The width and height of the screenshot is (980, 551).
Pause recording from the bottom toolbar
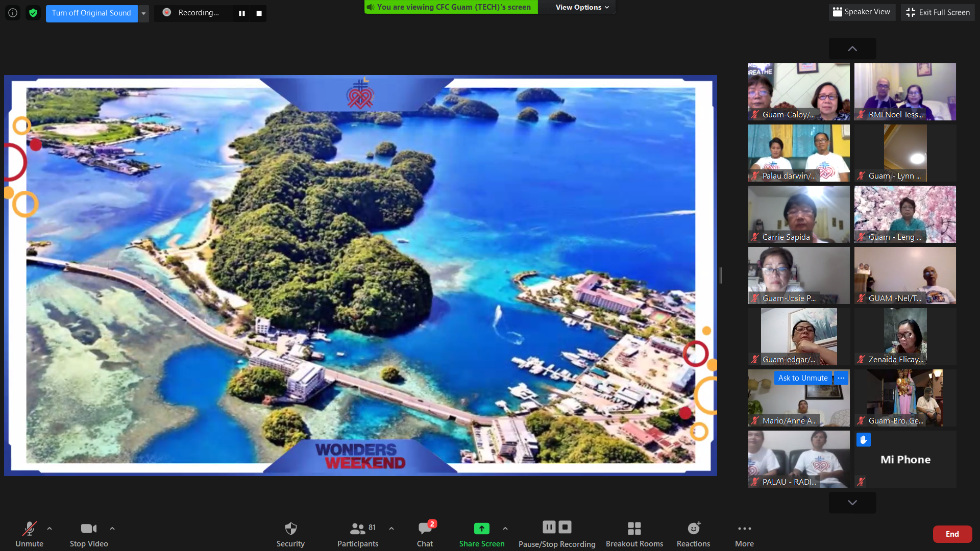(x=549, y=527)
